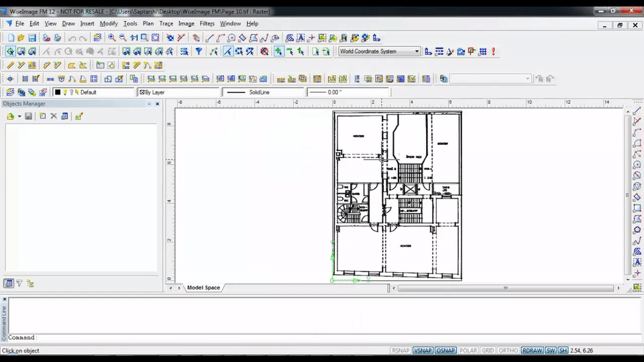Toggle OSNAP mode in status bar

click(x=445, y=351)
